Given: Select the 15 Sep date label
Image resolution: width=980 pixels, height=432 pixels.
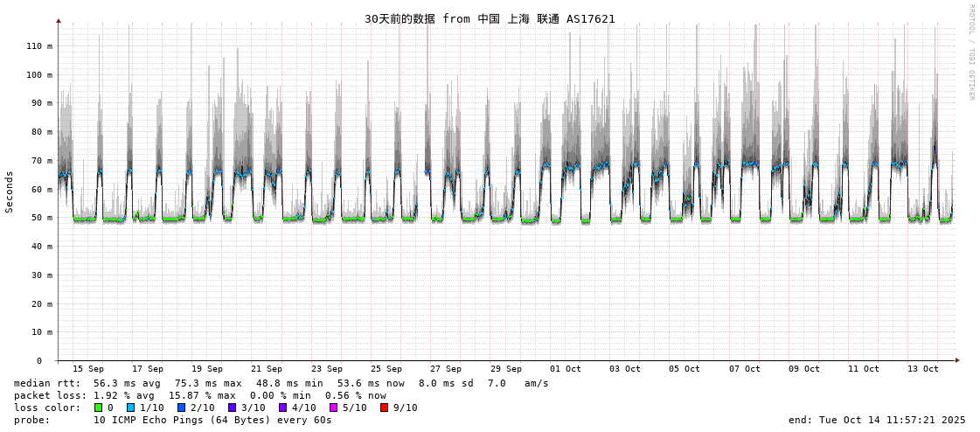Looking at the screenshot, I should tap(87, 369).
